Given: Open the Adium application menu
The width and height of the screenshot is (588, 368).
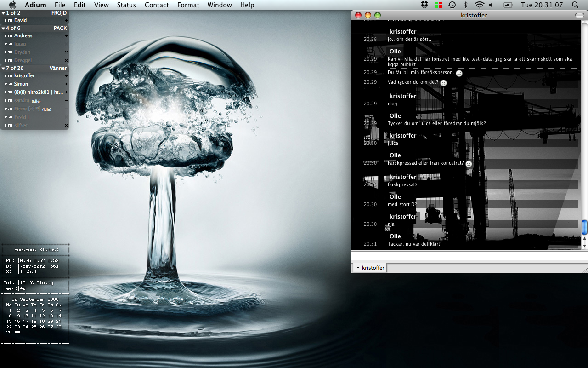Looking at the screenshot, I should tap(35, 5).
